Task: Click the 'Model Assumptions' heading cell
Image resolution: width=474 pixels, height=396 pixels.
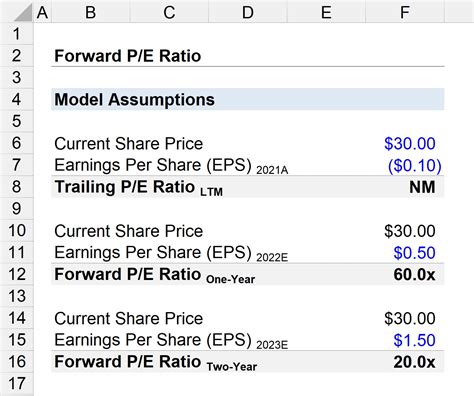Action: pos(134,99)
